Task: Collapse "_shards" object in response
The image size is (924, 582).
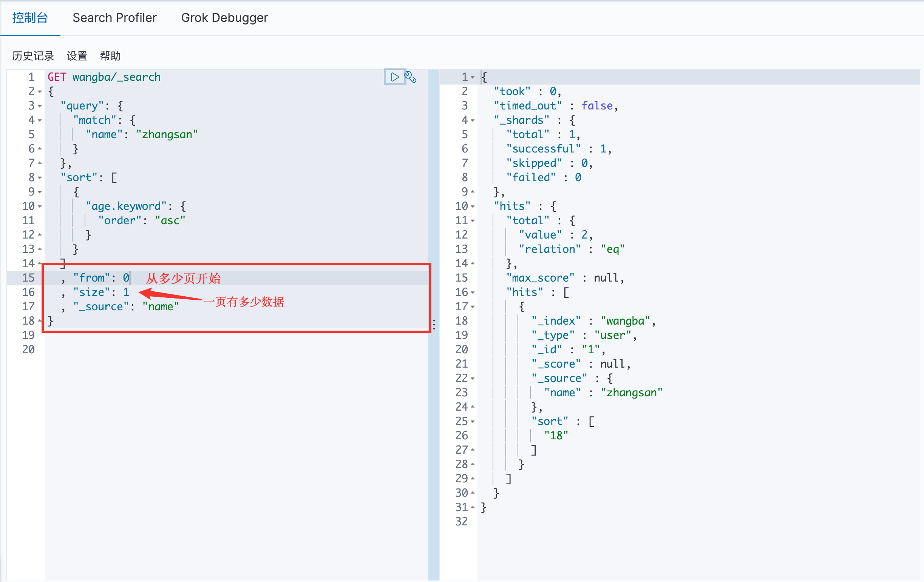Action: click(473, 120)
